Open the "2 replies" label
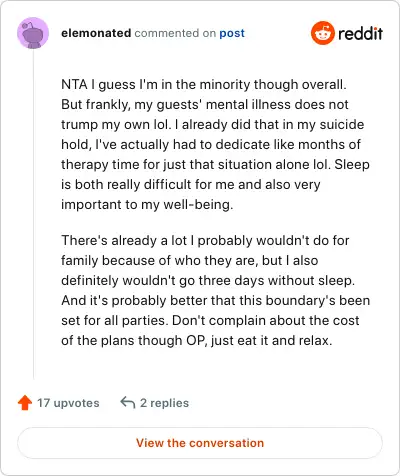 pyautogui.click(x=164, y=403)
